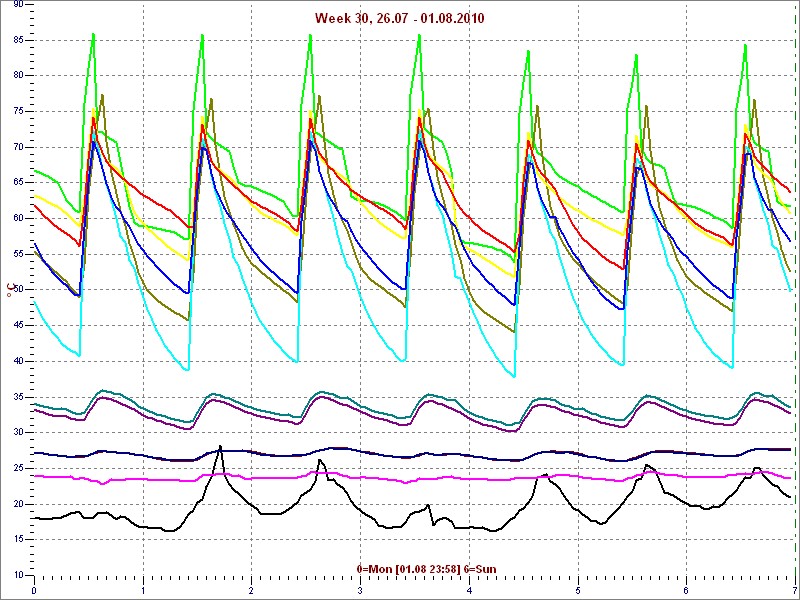800x600 pixels.
Task: Select the y-axis tick label 60
Action: click(x=17, y=218)
